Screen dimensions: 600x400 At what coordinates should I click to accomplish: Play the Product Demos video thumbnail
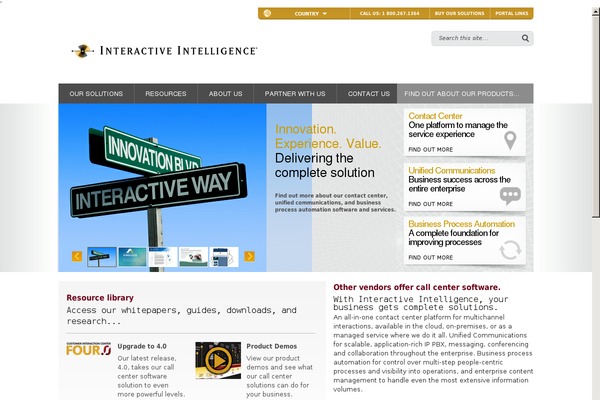pos(218,361)
